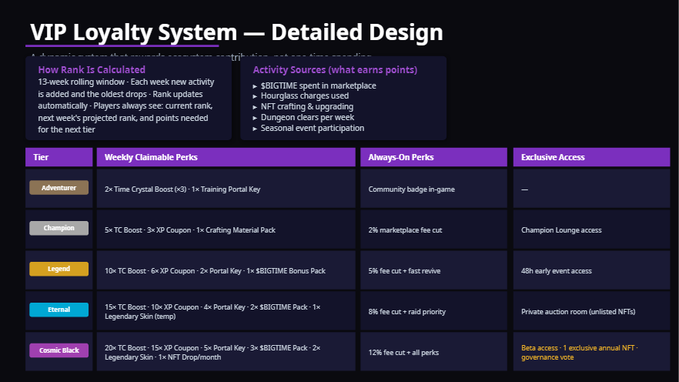This screenshot has width=679, height=382.
Task: Select the $BIGTIME spent in marketplace bullet
Action: point(314,86)
